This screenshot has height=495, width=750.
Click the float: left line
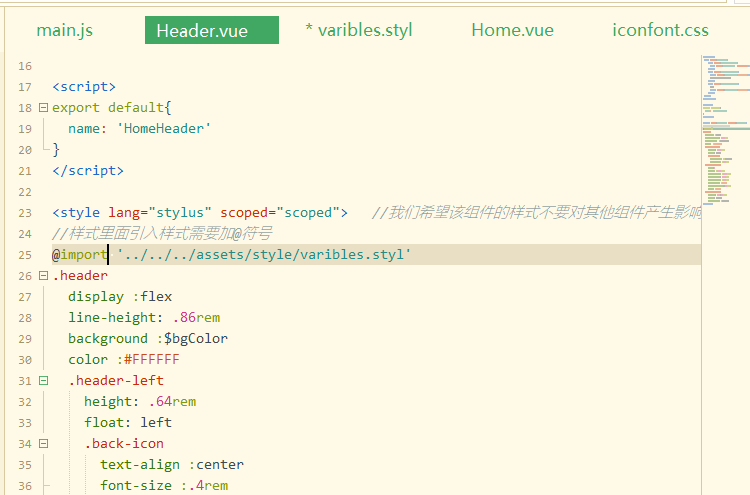[x=128, y=423]
